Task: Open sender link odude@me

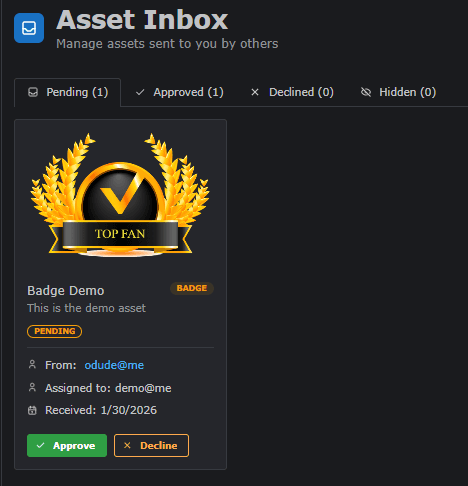Action: [x=114, y=365]
